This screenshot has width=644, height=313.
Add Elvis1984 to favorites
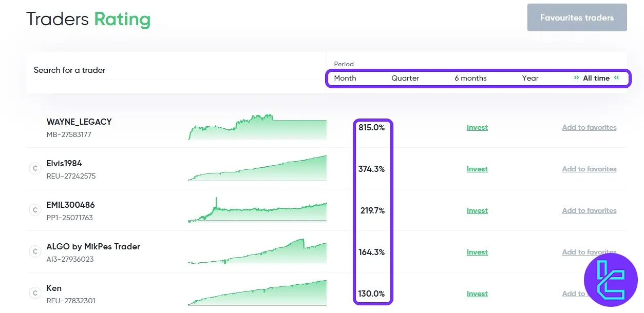(589, 169)
